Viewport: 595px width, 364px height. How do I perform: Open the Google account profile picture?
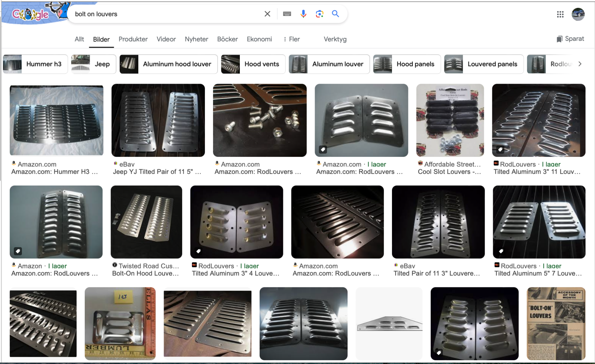pyautogui.click(x=578, y=14)
